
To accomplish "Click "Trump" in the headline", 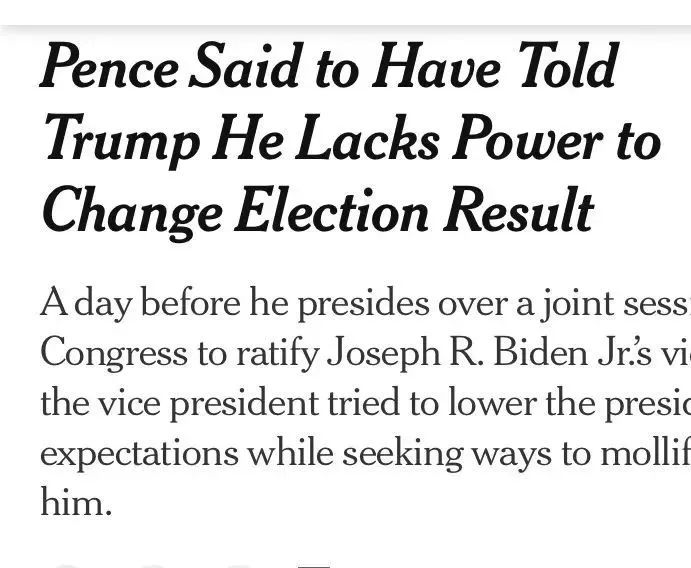I will (x=120, y=140).
